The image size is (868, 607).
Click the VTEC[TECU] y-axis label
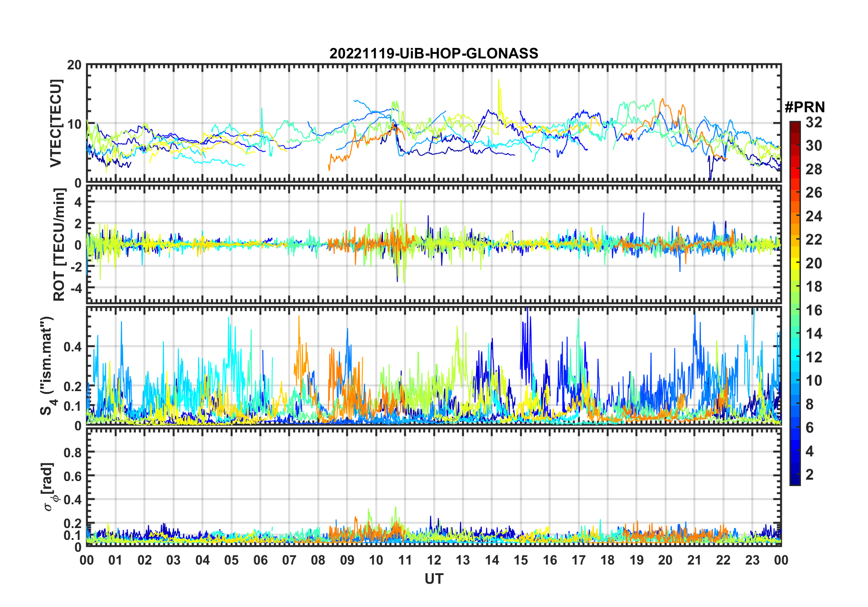point(56,123)
